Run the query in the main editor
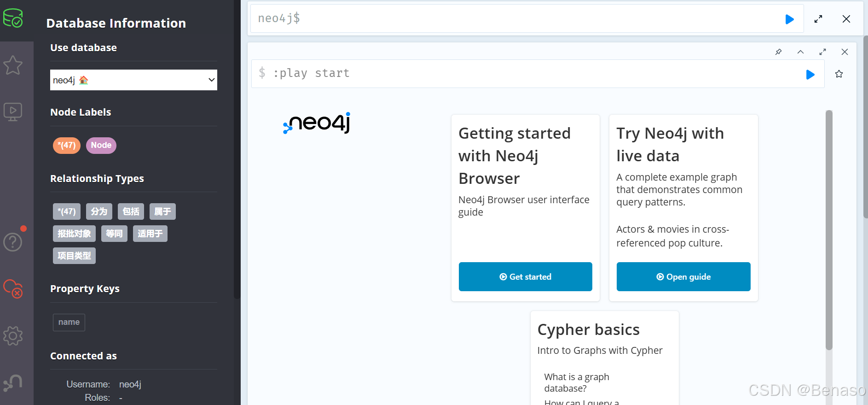Image resolution: width=868 pixels, height=405 pixels. tap(789, 19)
